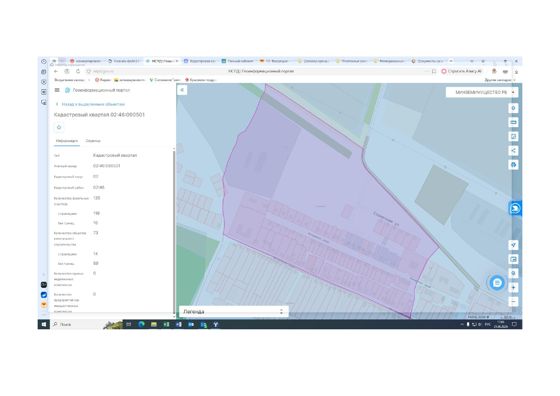Open the МИНЗЕМИМУЩЕСТВО РБ dropdown

[x=482, y=92]
